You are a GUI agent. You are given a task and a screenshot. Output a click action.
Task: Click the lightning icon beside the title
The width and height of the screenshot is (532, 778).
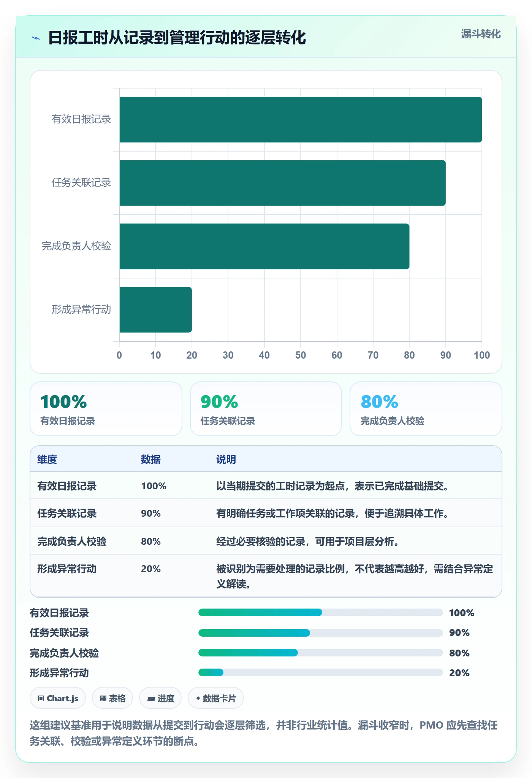pos(36,38)
